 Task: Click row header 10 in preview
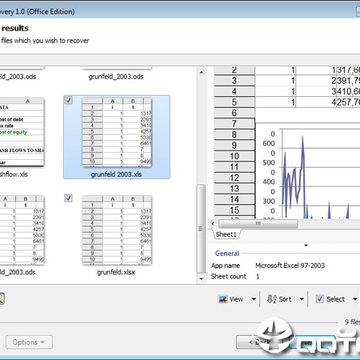coord(234,156)
